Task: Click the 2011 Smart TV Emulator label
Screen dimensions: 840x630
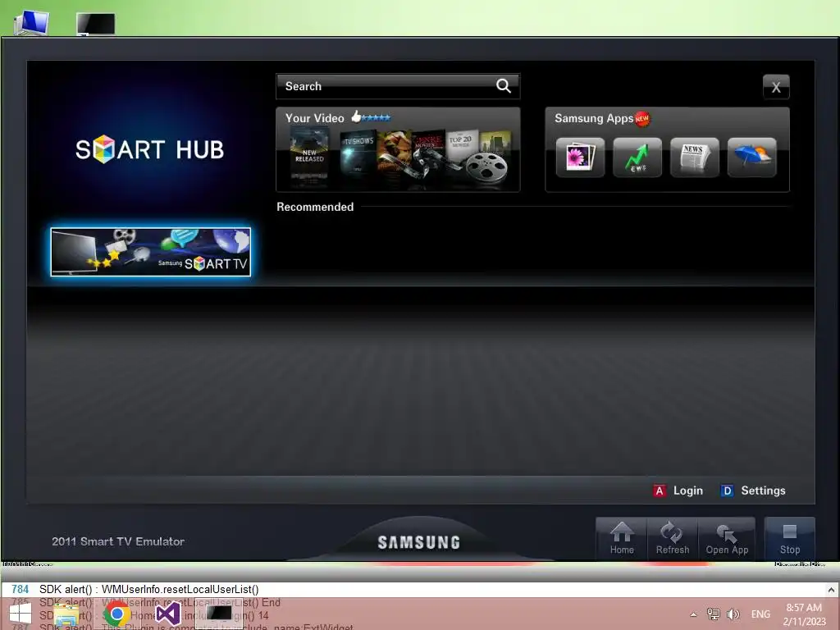Action: [118, 541]
